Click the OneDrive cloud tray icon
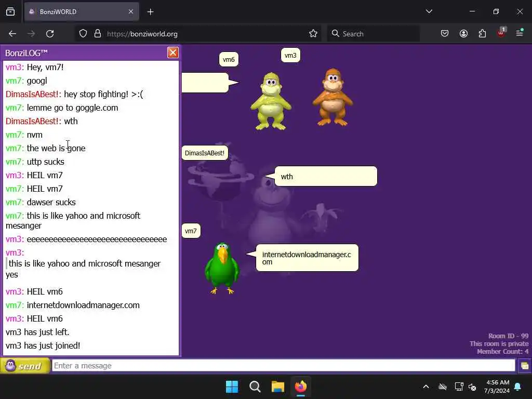532x399 pixels. coord(443,387)
